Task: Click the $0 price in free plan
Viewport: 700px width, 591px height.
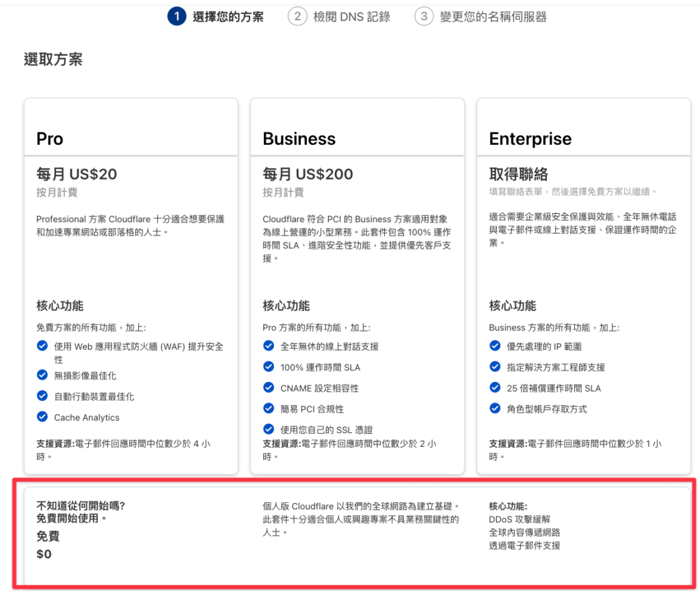Action: tap(44, 554)
